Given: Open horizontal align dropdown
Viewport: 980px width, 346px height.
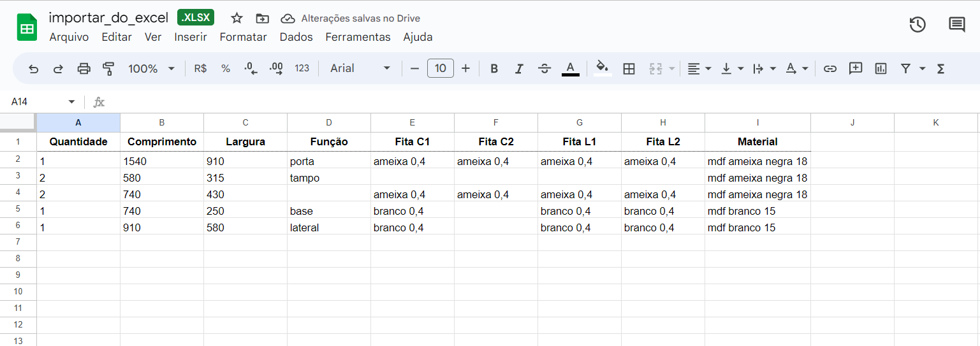Looking at the screenshot, I should [699, 69].
